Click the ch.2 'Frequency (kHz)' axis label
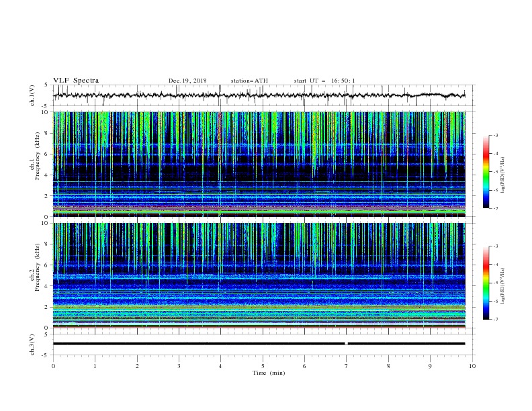Viewport: 532px width, 411px height. coord(37,267)
